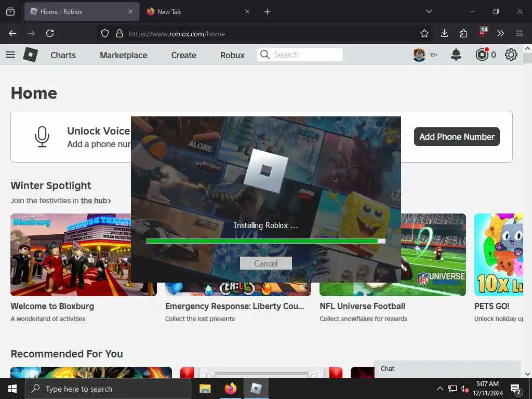
Task: Open Firefox downloads panel
Action: 445,33
